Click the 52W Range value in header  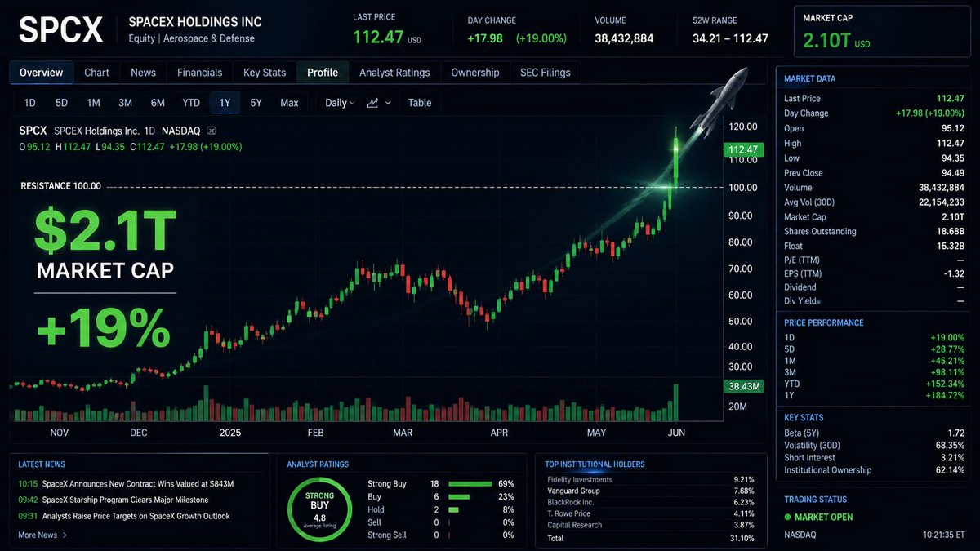pyautogui.click(x=730, y=38)
